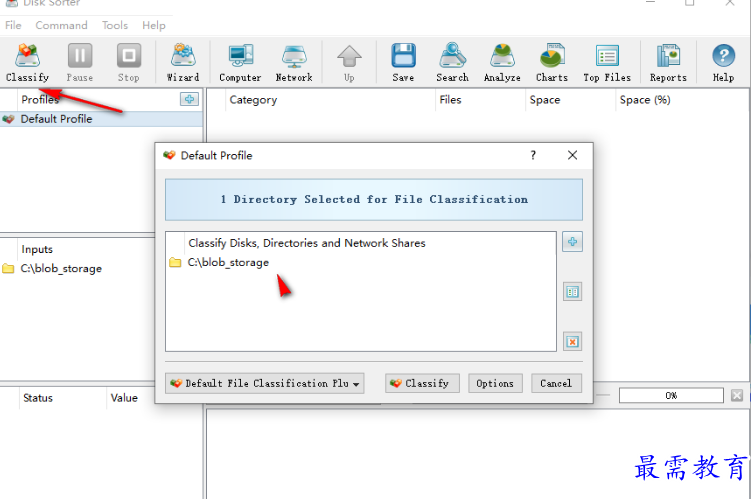Viewport: 756px width, 499px height.
Task: Open the Computer browser icon
Action: [240, 63]
